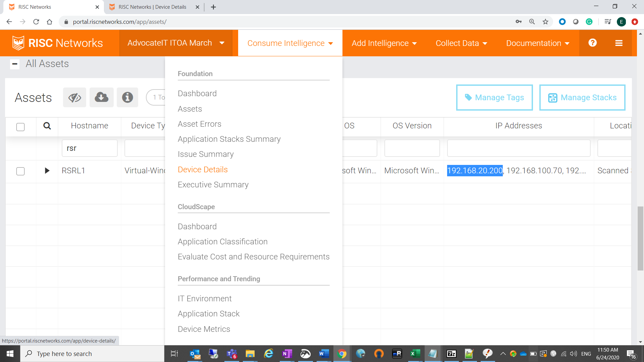Open the media controls playlist icon

[x=607, y=22]
